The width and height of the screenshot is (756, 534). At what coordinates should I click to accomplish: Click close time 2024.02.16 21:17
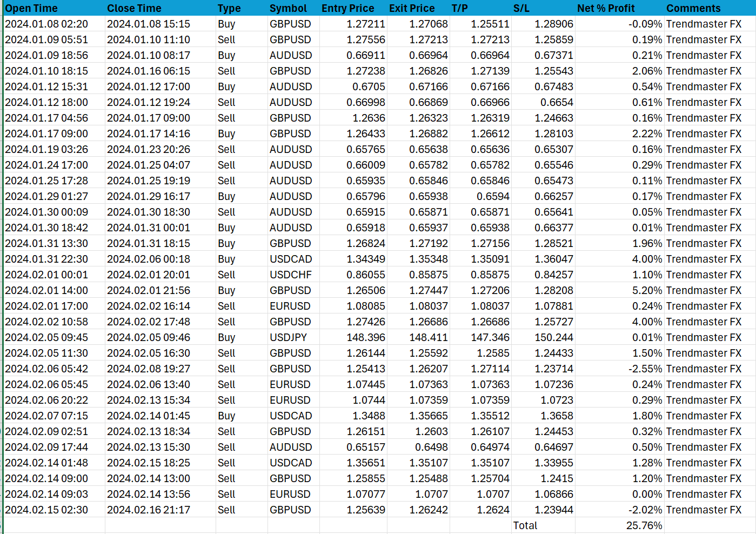point(160,510)
